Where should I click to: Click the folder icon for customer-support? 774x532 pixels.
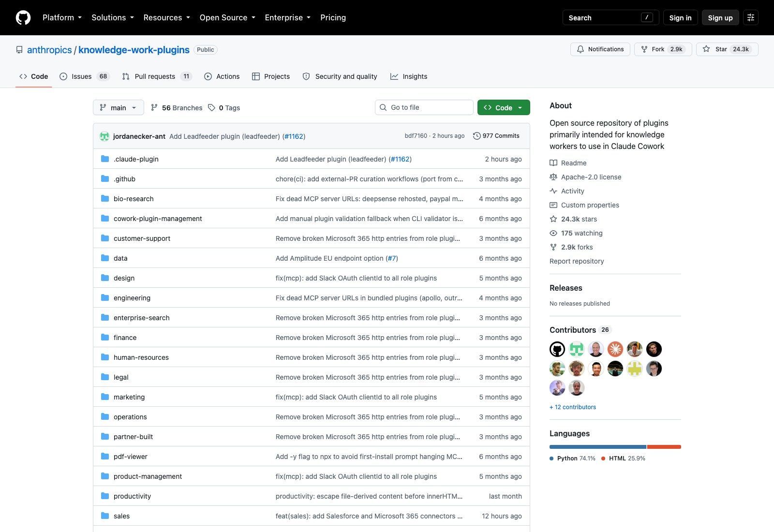[105, 238]
